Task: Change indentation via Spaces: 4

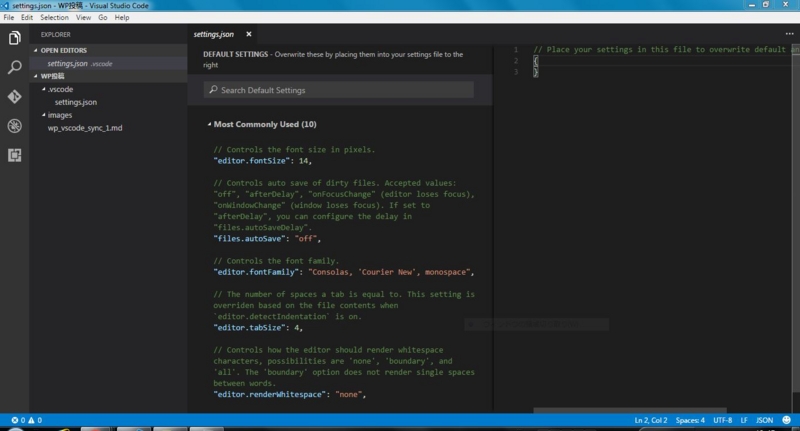Action: pyautogui.click(x=690, y=420)
